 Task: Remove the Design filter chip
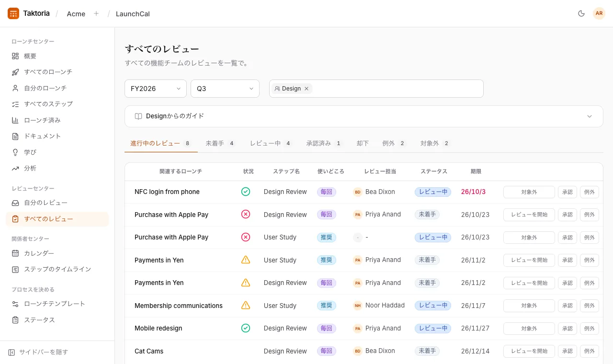pos(306,89)
